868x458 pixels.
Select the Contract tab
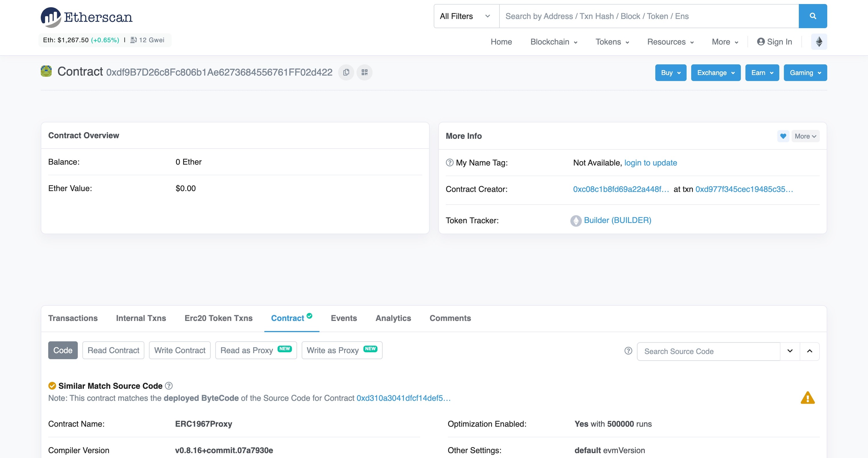(291, 318)
